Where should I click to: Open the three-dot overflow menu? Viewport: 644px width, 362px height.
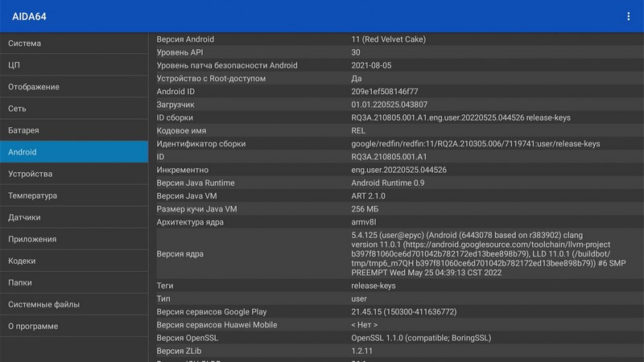[x=628, y=16]
